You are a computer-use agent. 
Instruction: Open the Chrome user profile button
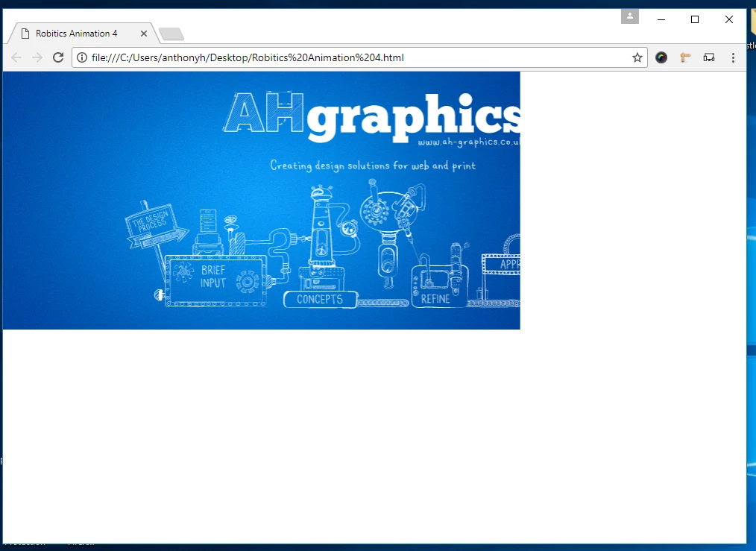[x=630, y=16]
